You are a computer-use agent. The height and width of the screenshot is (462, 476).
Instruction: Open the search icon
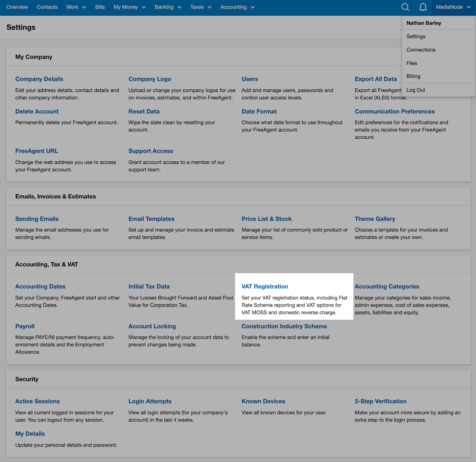[x=405, y=7]
